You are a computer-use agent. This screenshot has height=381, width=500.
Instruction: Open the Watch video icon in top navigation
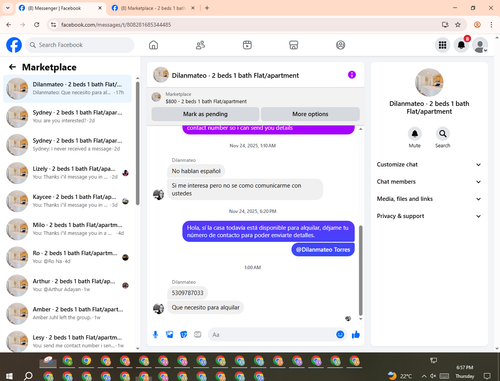[247, 45]
